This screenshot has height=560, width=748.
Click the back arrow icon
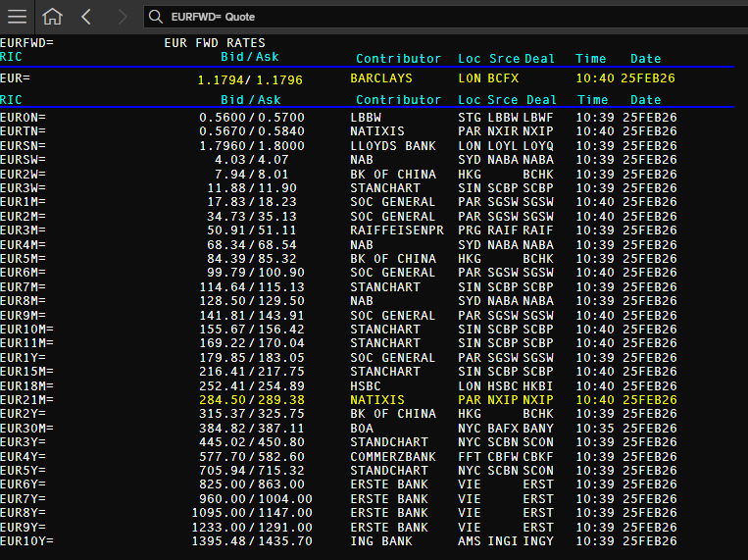click(86, 17)
